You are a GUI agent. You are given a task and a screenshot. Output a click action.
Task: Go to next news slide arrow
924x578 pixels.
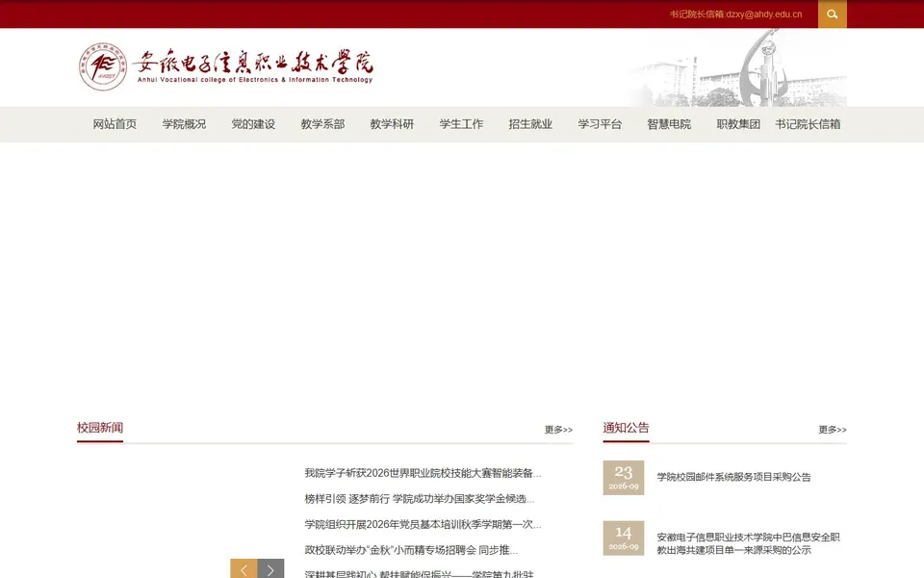point(270,568)
